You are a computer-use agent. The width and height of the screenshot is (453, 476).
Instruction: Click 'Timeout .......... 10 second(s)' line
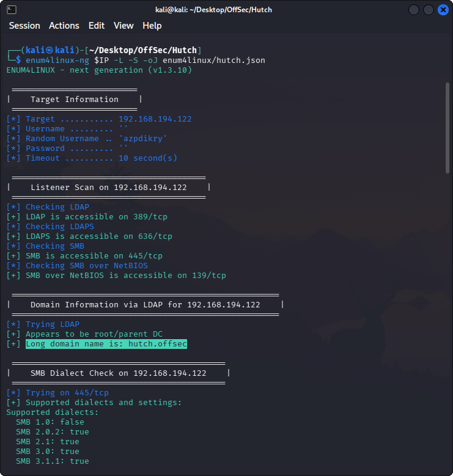tap(101, 158)
